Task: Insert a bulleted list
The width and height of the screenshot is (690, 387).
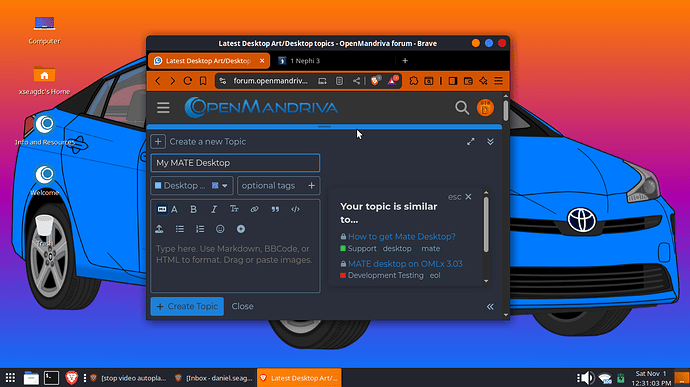Action: [180, 229]
